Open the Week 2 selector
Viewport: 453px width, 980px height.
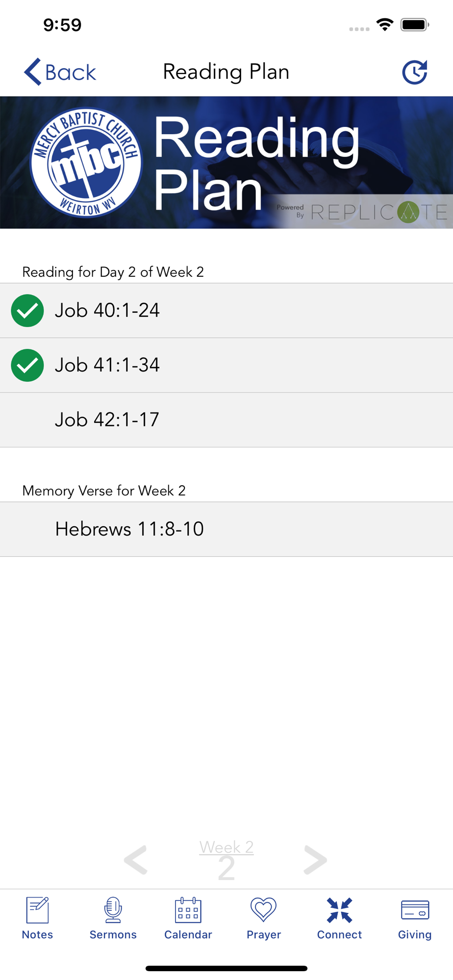(x=226, y=859)
